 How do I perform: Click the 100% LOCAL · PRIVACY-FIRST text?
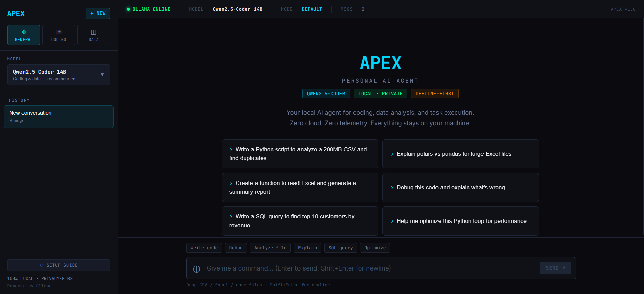click(x=41, y=278)
